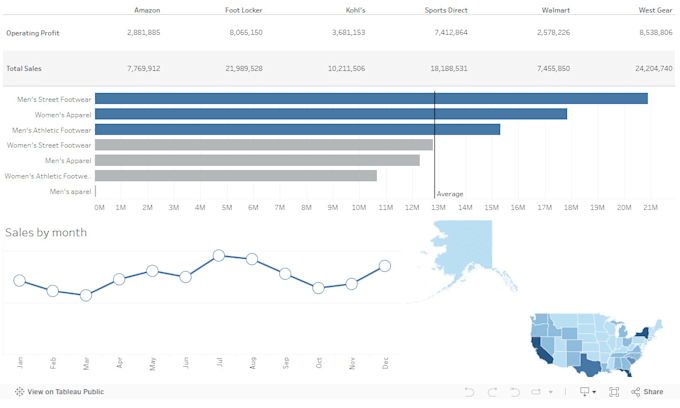Click the December data point marker
The width and height of the screenshot is (680, 408).
[x=385, y=266]
